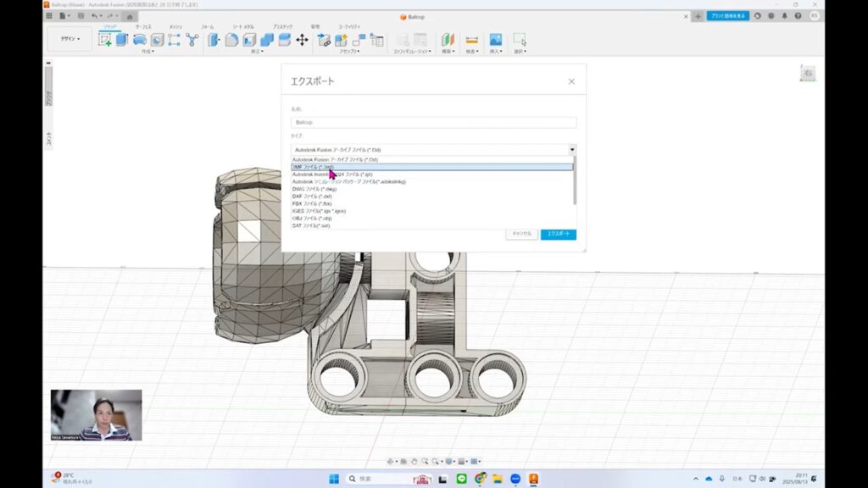
Task: Click the Chrome taskbar icon
Action: click(480, 479)
